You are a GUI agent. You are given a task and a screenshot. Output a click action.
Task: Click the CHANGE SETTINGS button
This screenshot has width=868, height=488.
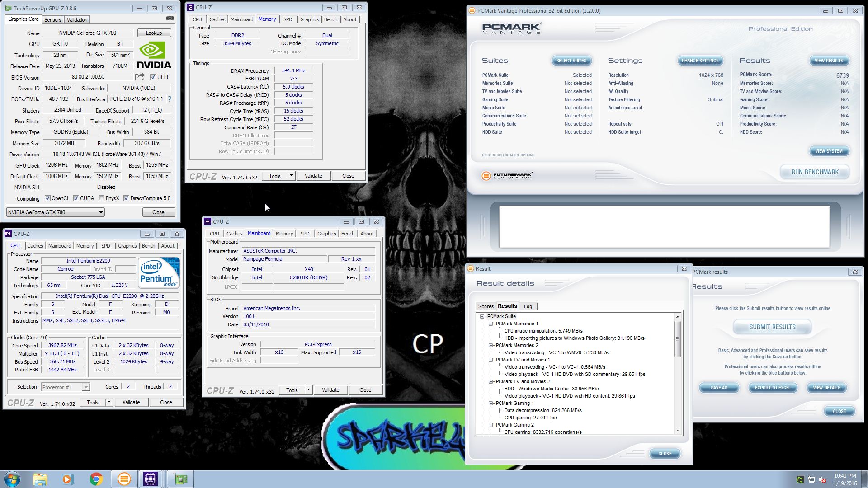coord(700,61)
